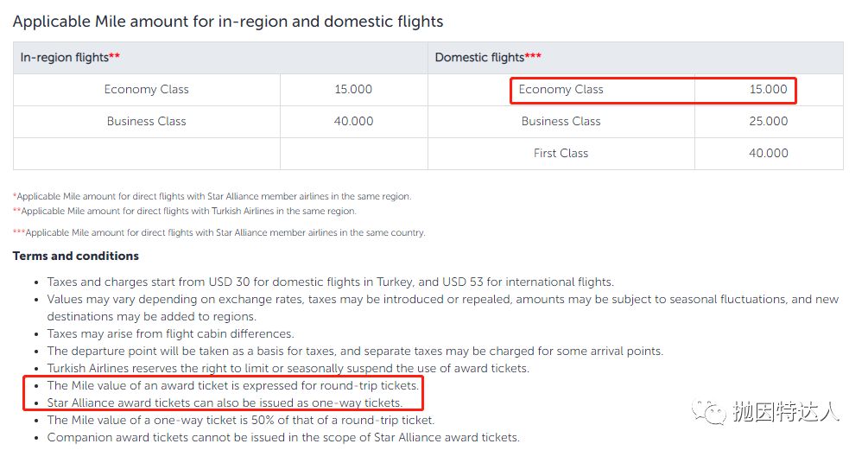Click the in-region Economy Class cell

pyautogui.click(x=147, y=90)
